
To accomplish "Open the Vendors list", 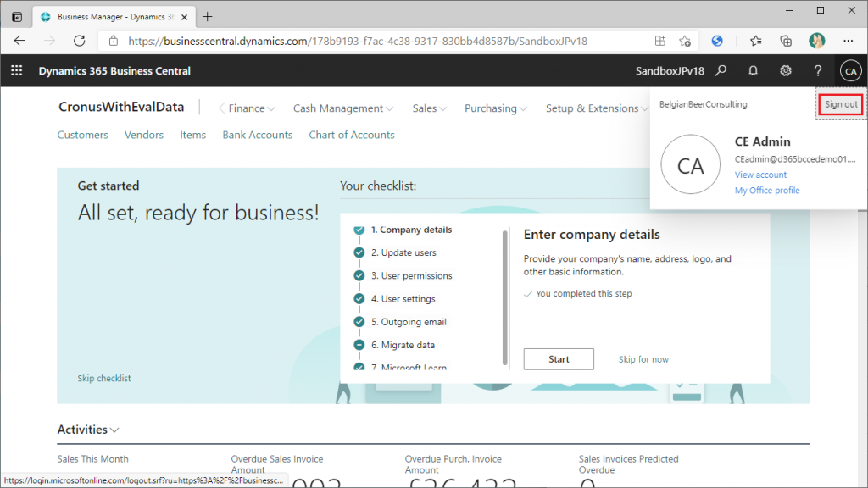I will point(144,135).
